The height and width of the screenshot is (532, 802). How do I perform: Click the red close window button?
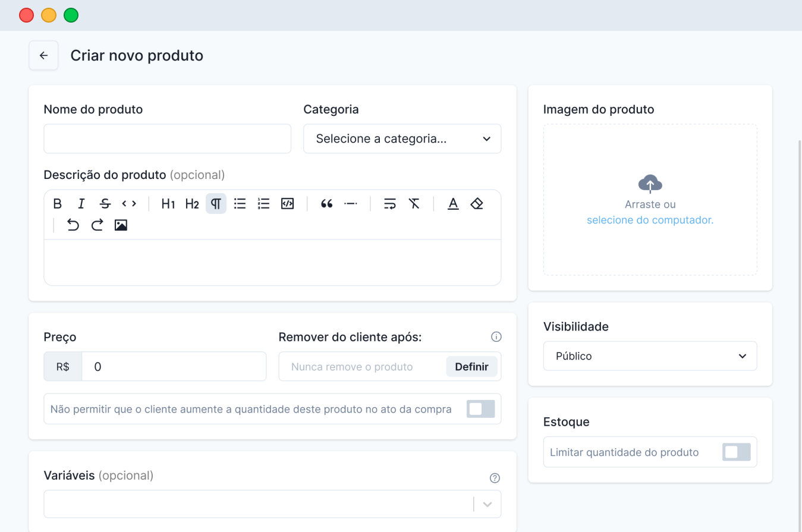tap(26, 15)
